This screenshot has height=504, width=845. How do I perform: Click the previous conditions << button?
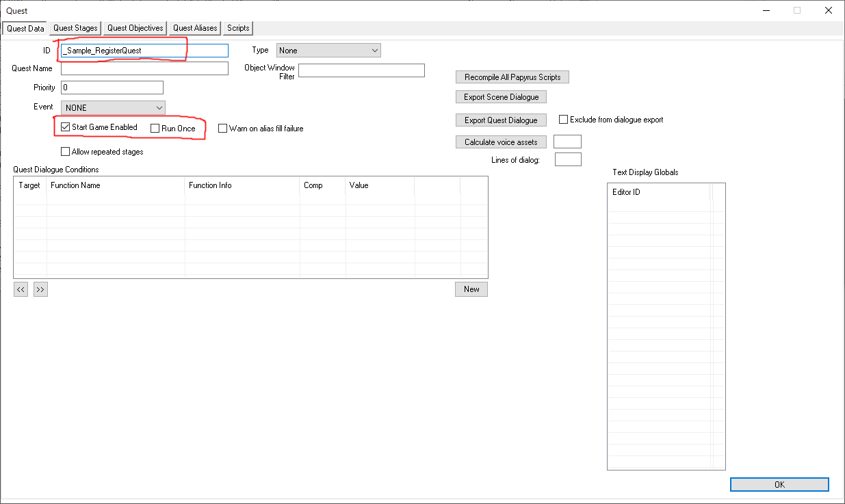click(x=21, y=290)
